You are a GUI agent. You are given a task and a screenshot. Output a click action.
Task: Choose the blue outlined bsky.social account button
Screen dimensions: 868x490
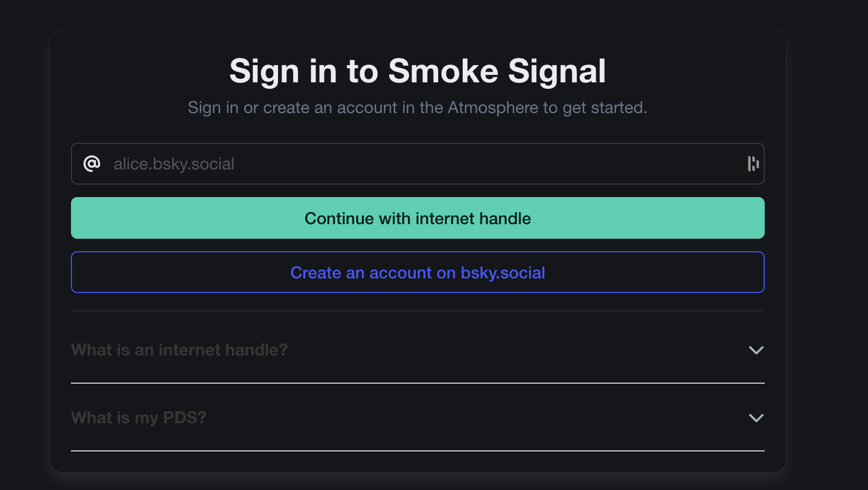417,273
